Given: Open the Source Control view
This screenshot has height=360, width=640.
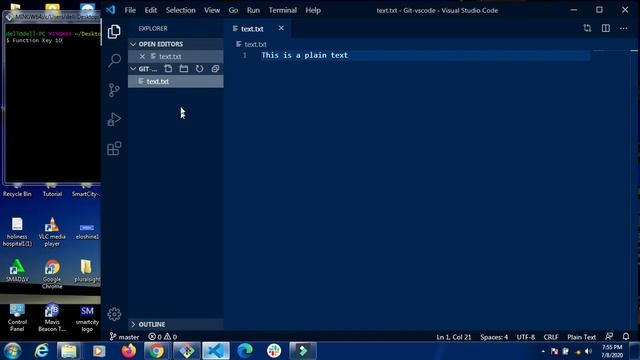Looking at the screenshot, I should coord(114,90).
